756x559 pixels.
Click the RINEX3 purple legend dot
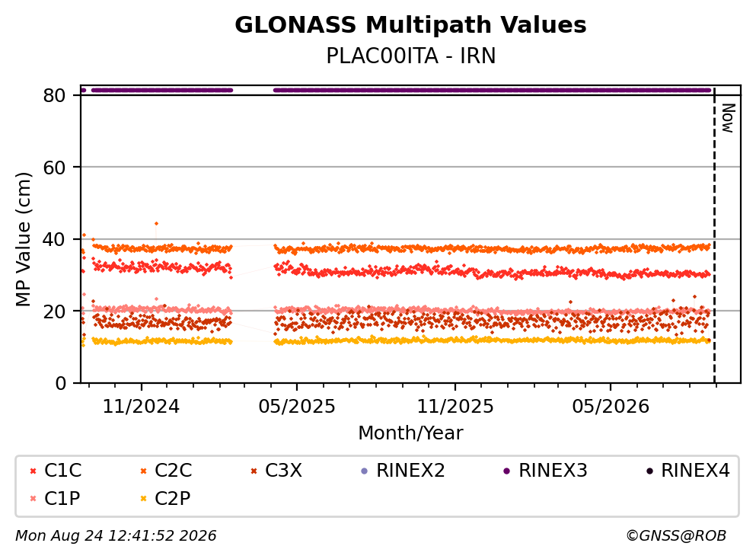(x=507, y=471)
